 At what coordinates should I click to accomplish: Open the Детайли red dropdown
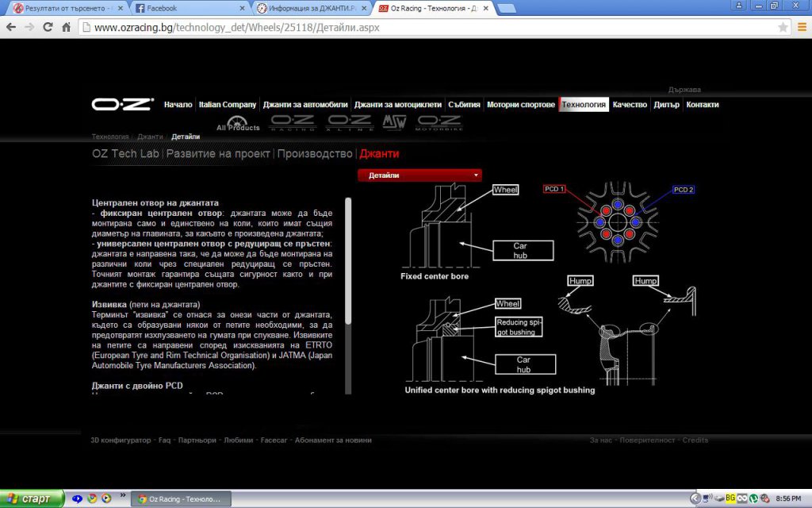point(419,175)
